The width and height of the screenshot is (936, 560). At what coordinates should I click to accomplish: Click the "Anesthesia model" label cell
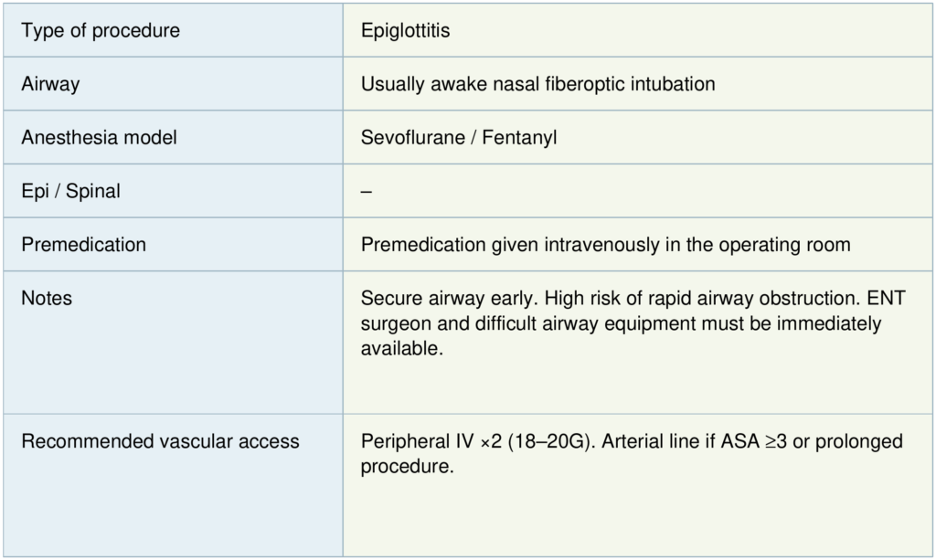pyautogui.click(x=99, y=138)
